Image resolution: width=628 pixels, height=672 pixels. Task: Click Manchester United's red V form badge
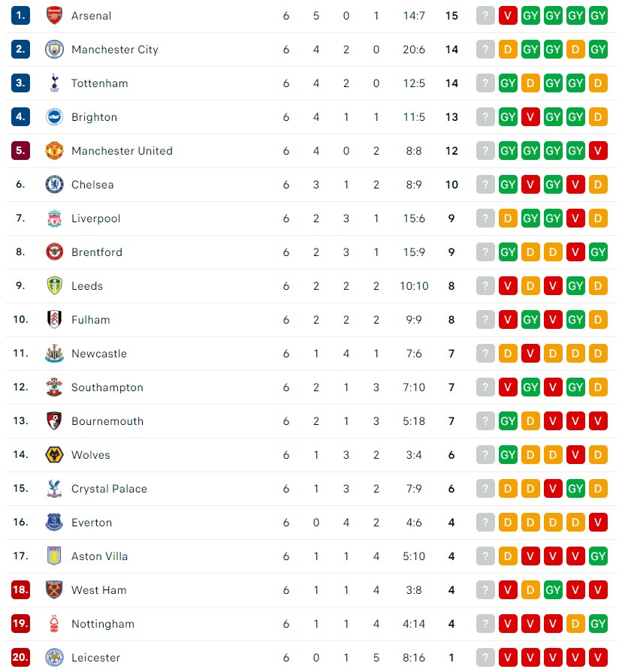[x=599, y=151]
